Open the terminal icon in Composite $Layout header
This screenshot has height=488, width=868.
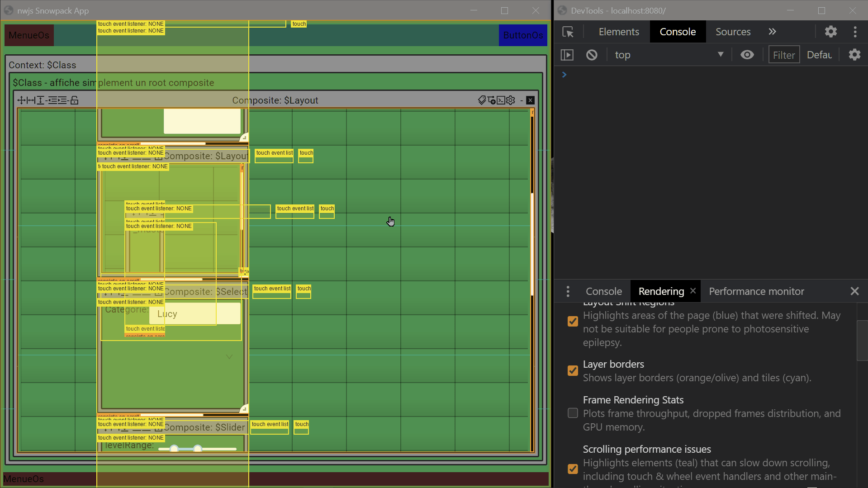pos(501,100)
